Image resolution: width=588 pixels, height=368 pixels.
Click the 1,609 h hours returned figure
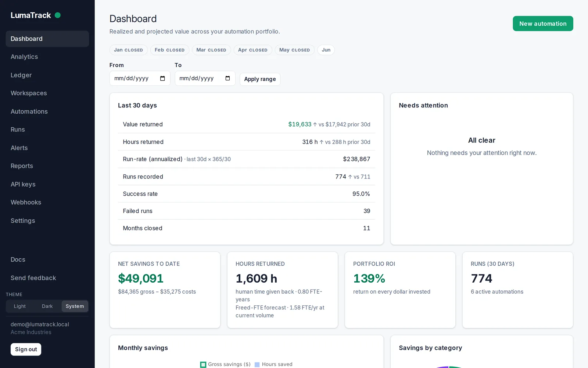[x=257, y=279]
